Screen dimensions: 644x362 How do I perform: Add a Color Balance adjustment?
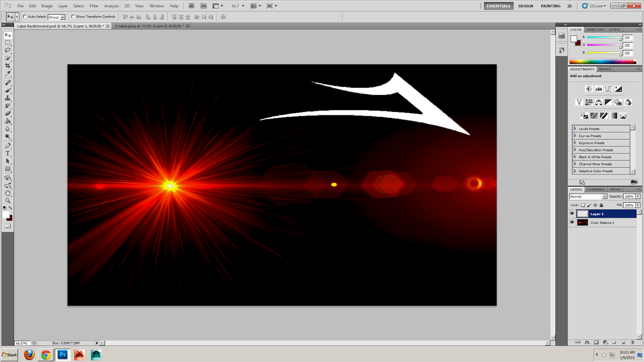[x=599, y=103]
